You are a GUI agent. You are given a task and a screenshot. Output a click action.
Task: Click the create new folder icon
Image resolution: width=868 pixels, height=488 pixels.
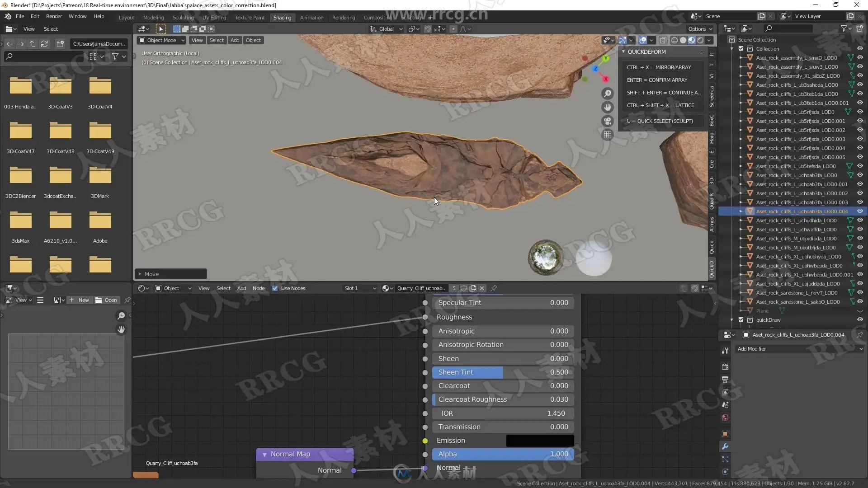tap(60, 44)
